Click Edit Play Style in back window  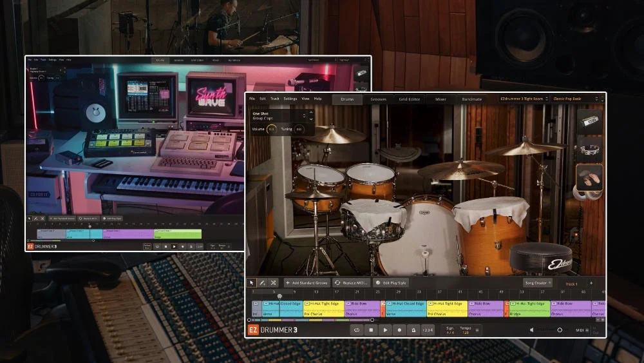[x=111, y=219]
